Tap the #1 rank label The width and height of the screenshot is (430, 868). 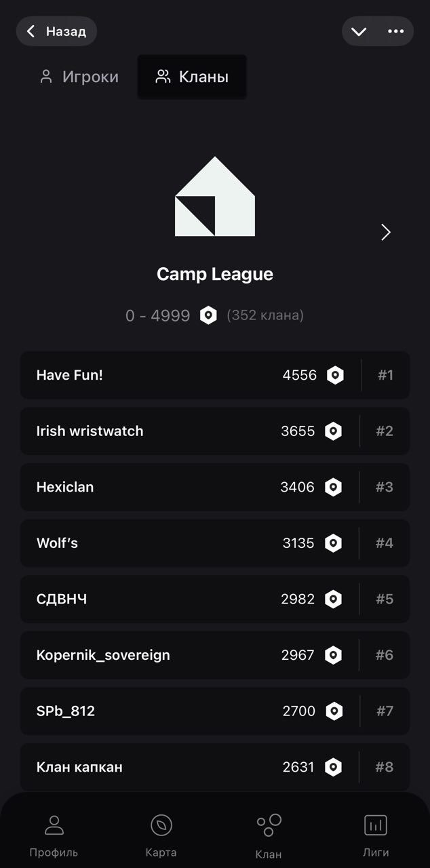click(384, 375)
